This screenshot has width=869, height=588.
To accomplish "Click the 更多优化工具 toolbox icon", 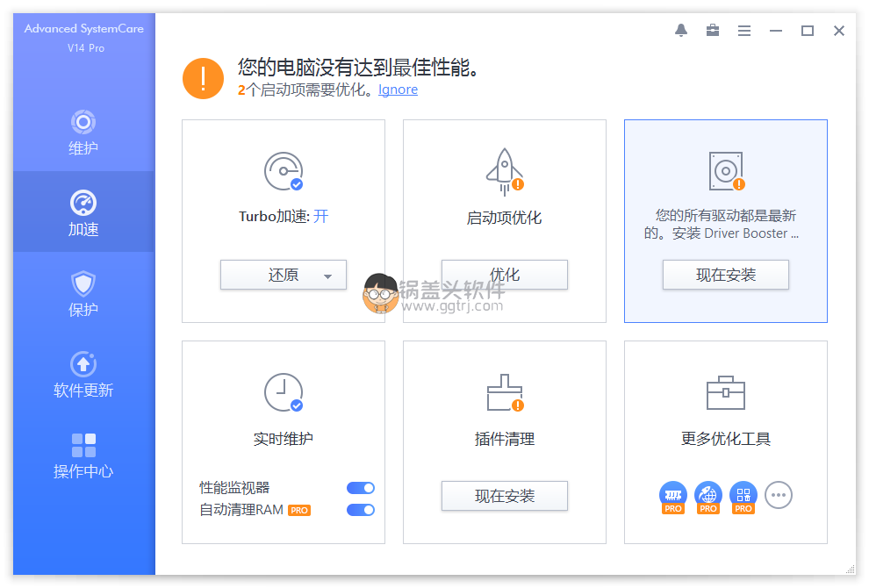I will pyautogui.click(x=726, y=392).
